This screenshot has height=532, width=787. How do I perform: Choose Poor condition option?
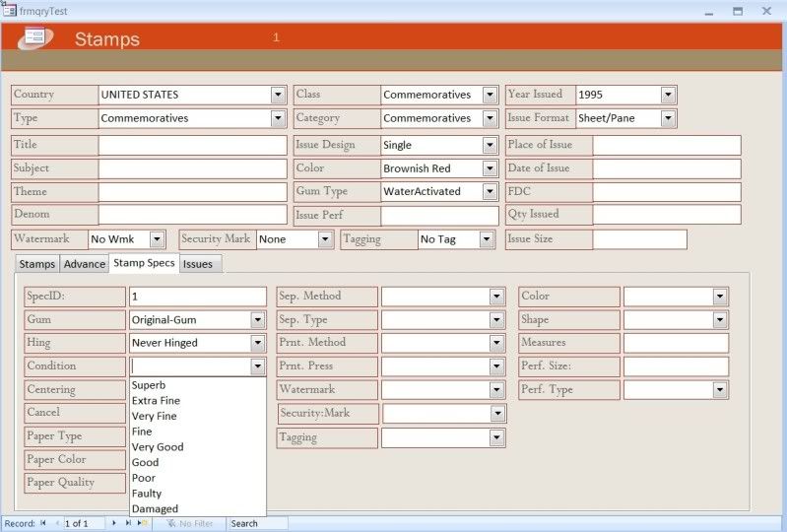pos(198,478)
